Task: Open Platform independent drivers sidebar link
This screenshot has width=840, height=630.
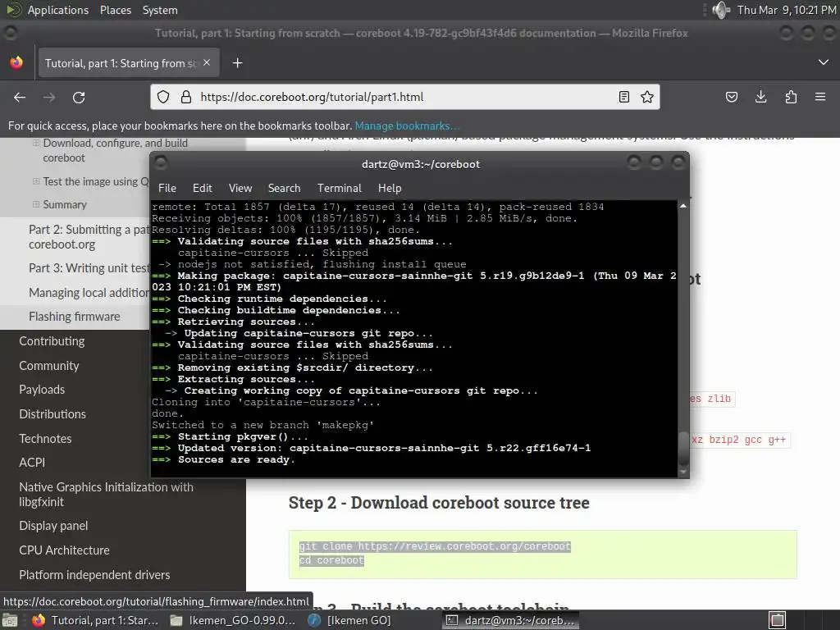Action: click(x=94, y=575)
